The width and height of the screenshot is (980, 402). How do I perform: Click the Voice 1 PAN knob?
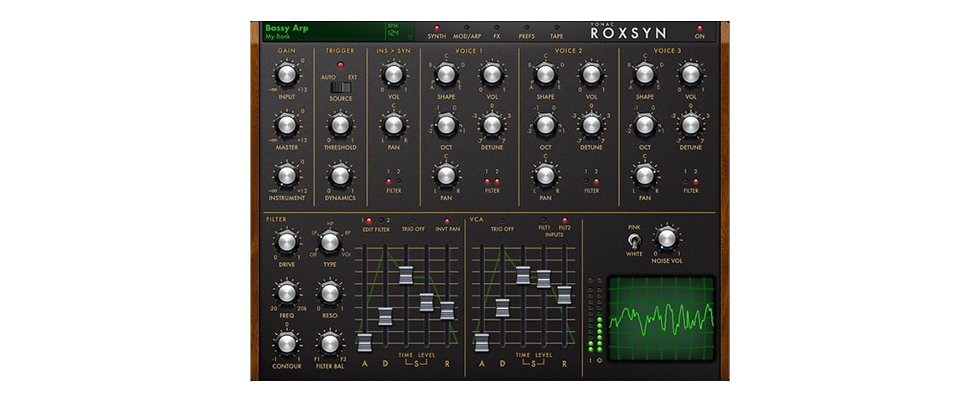click(x=446, y=175)
